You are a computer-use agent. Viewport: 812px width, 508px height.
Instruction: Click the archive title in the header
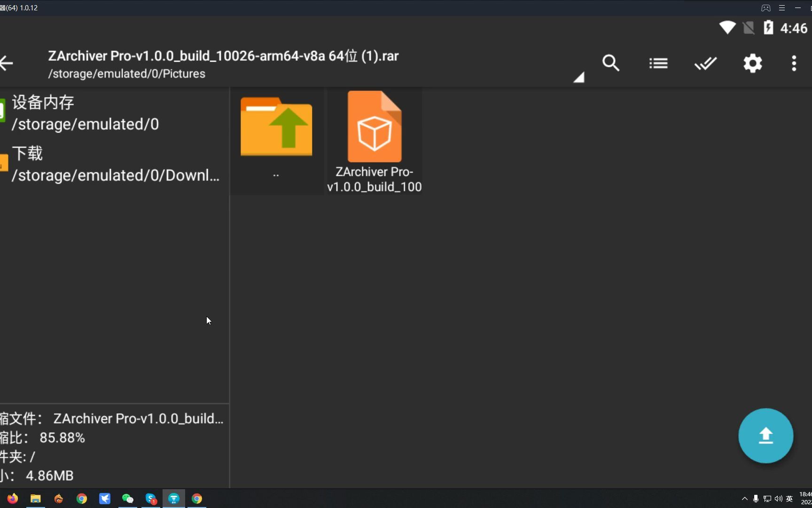coord(223,56)
